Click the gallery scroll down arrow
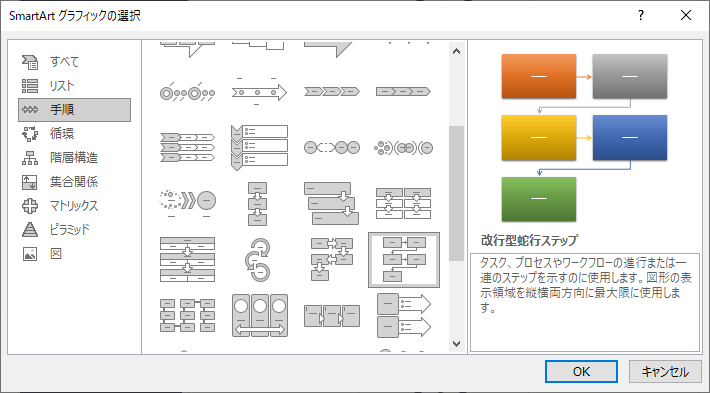 click(x=456, y=344)
